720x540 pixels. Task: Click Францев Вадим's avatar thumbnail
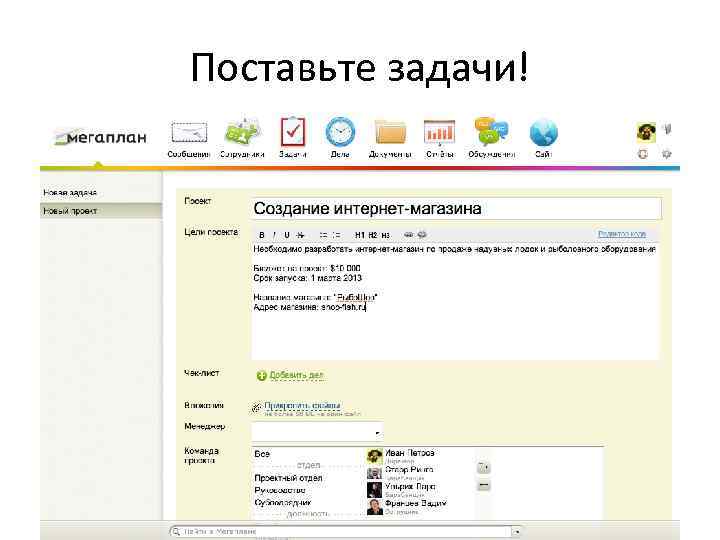(x=374, y=507)
